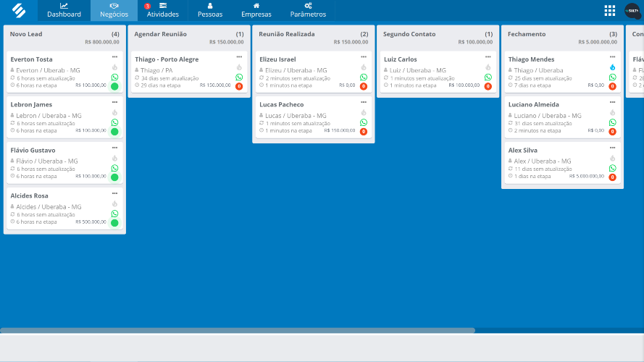Image resolution: width=644 pixels, height=362 pixels.
Task: Open the apps grid menu
Action: coord(609,11)
